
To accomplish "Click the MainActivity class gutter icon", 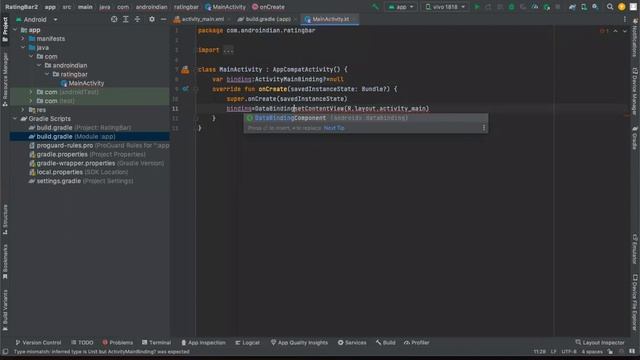I will 185,70.
